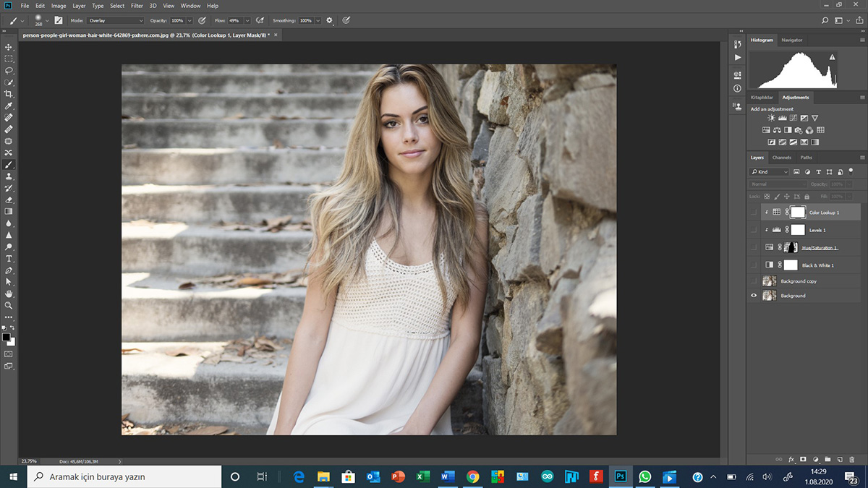This screenshot has width=868, height=488.
Task: Select the Move tool
Action: [x=9, y=47]
